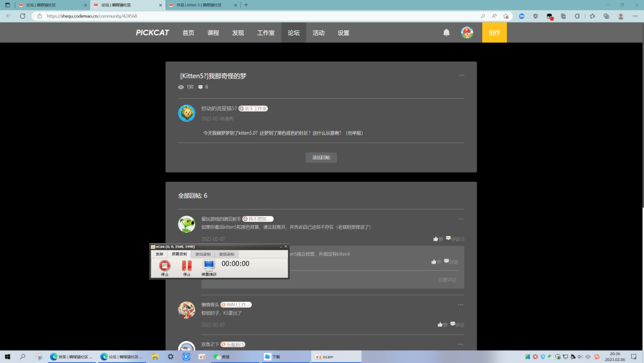Click the read aloud icon in the address bar
Viewport: 644px width, 363px height.
(495, 16)
